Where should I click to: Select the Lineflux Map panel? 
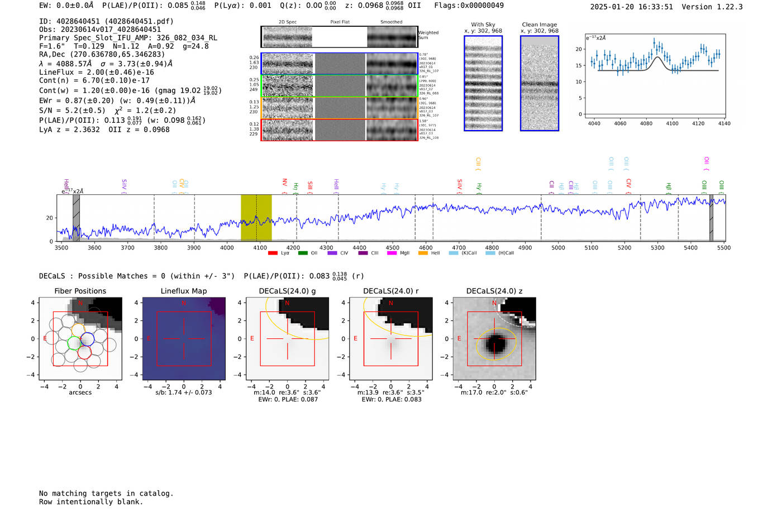(184, 338)
